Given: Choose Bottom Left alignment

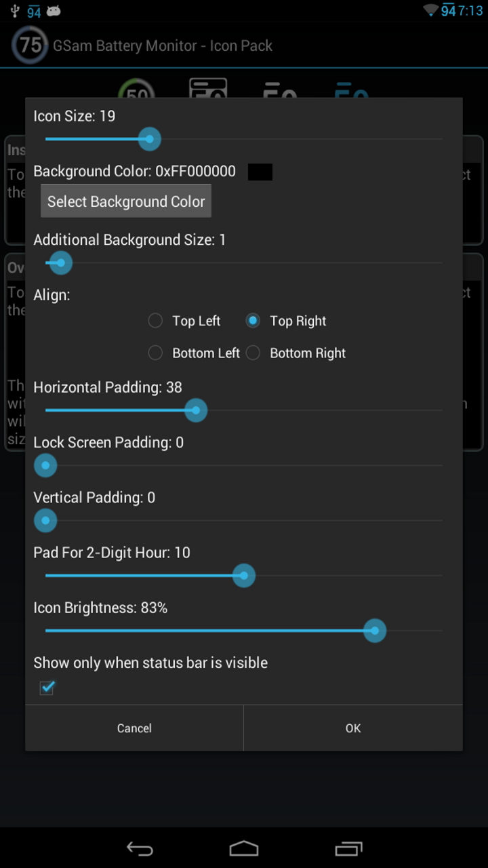Looking at the screenshot, I should coord(156,353).
